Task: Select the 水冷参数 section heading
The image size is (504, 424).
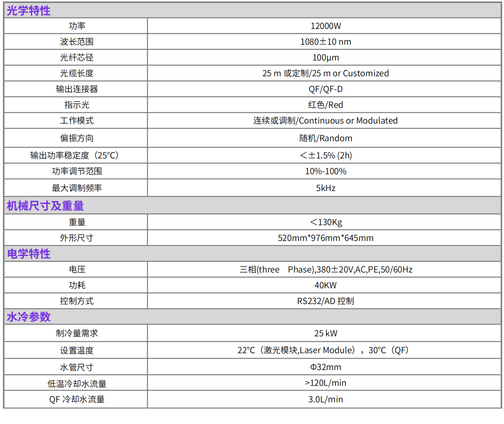Action: (29, 317)
